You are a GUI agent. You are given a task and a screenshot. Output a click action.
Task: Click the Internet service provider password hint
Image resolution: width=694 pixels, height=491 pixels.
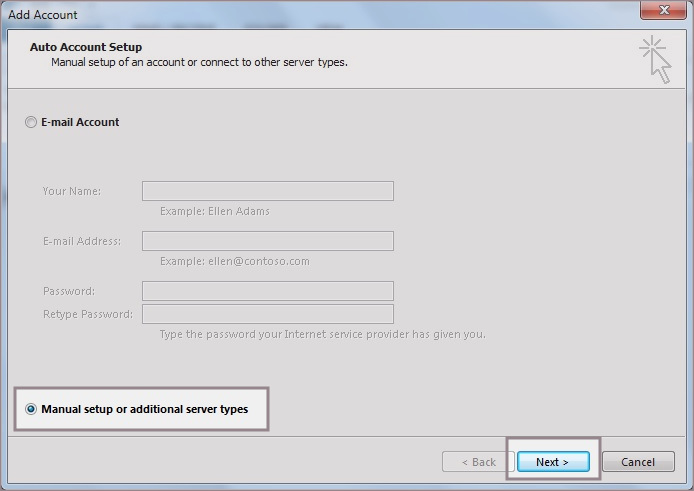pyautogui.click(x=322, y=334)
